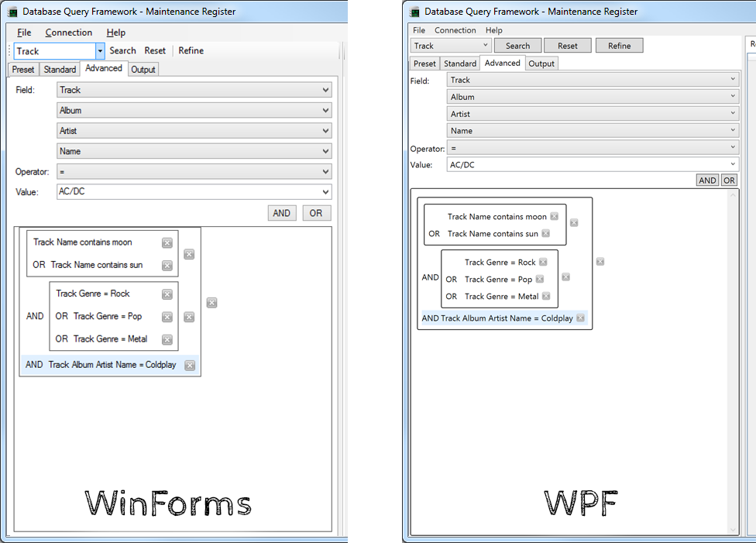The height and width of the screenshot is (543, 756).
Task: Open the Connection menu in WPF window
Action: pyautogui.click(x=455, y=30)
